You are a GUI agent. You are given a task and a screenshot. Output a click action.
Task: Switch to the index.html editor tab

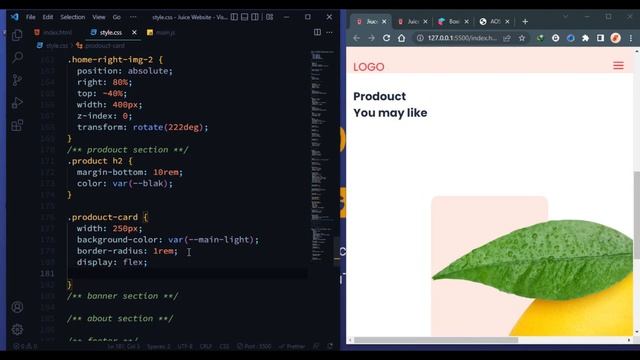54,32
